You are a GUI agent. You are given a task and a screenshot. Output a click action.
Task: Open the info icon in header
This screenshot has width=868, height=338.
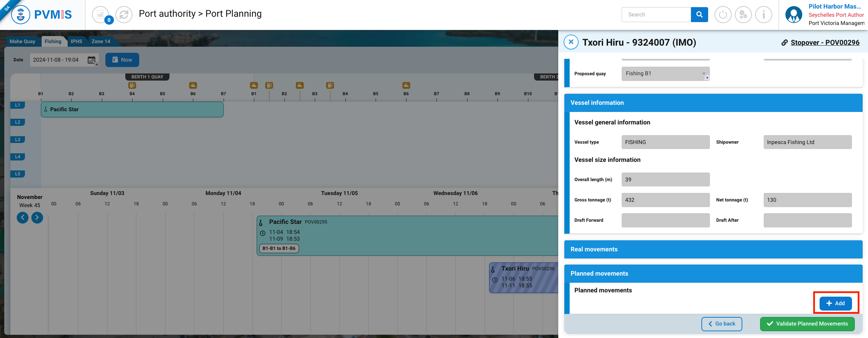tap(763, 15)
